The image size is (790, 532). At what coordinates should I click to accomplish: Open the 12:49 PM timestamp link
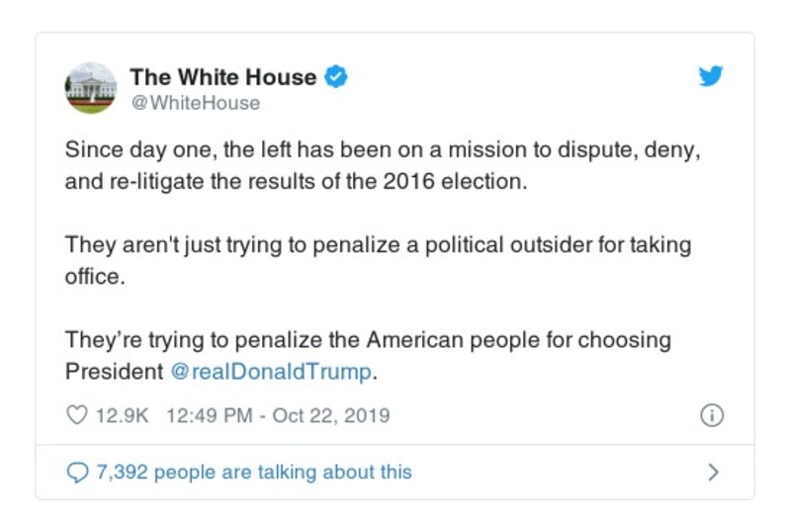click(211, 415)
